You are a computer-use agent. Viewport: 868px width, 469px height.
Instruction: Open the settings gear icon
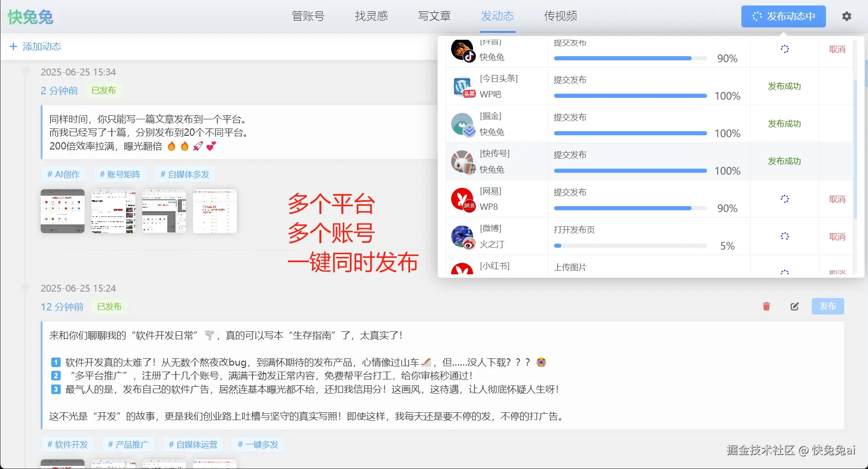coord(847,16)
